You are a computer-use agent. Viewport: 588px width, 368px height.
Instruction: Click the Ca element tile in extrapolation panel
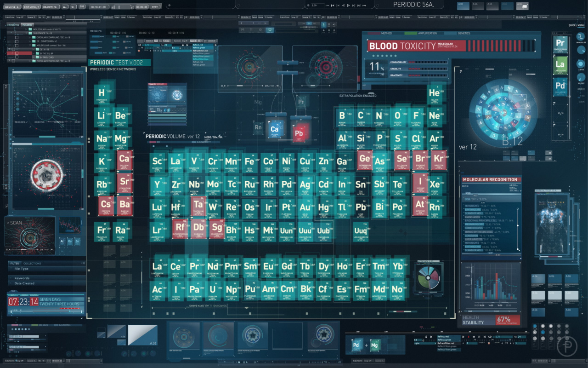(x=274, y=129)
